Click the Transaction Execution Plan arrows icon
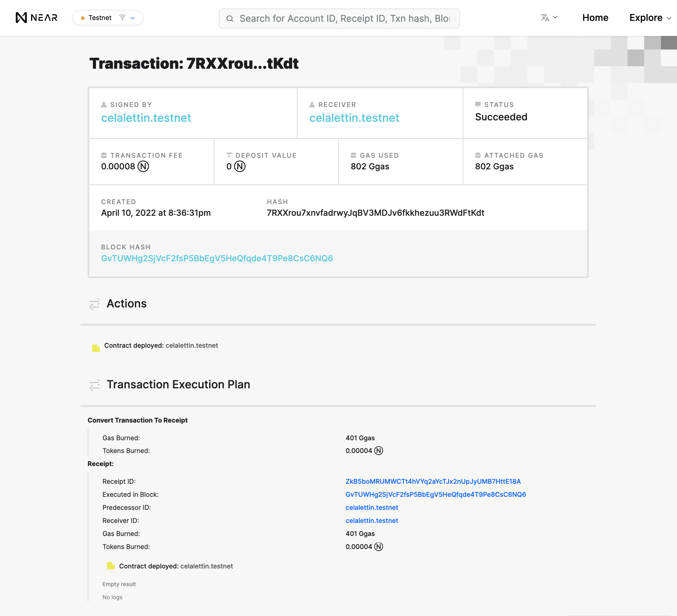 point(94,385)
